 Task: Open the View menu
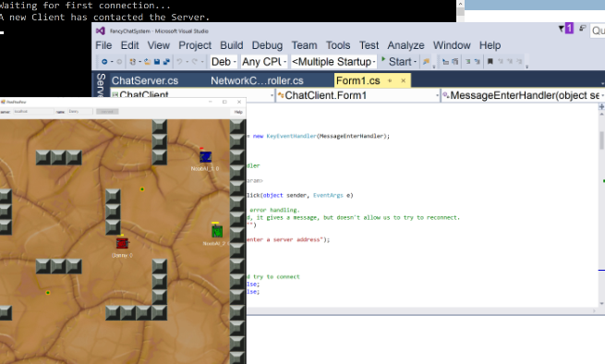pos(159,45)
